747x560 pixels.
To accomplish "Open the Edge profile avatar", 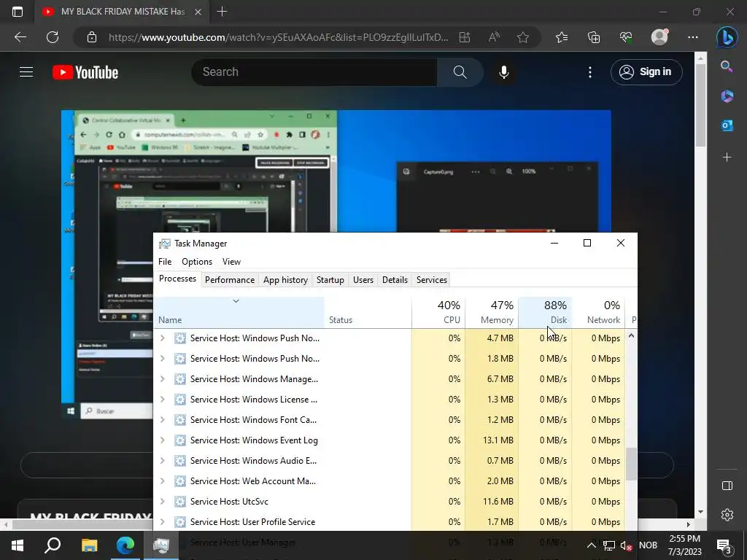I will pos(659,37).
